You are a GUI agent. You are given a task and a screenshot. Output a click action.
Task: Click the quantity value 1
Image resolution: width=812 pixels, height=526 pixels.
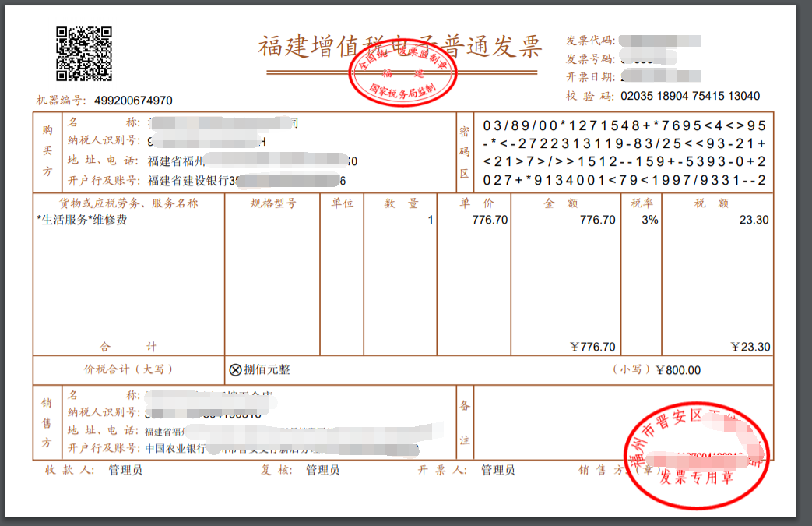click(x=431, y=220)
